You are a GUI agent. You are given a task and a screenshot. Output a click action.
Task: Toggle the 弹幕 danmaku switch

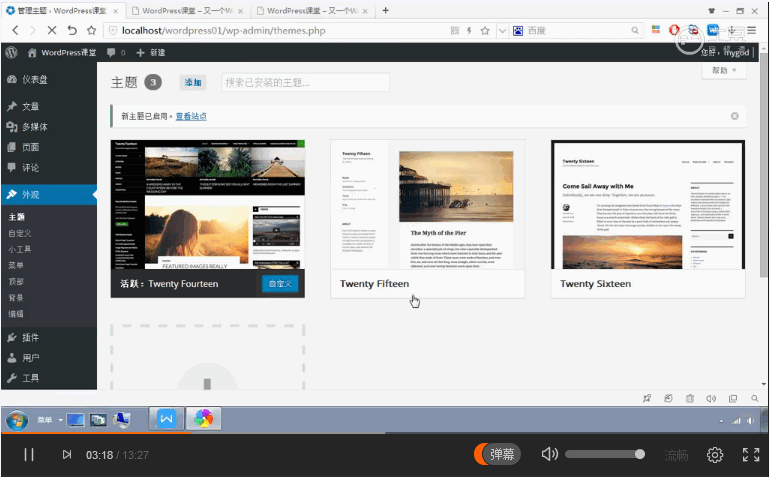(497, 454)
